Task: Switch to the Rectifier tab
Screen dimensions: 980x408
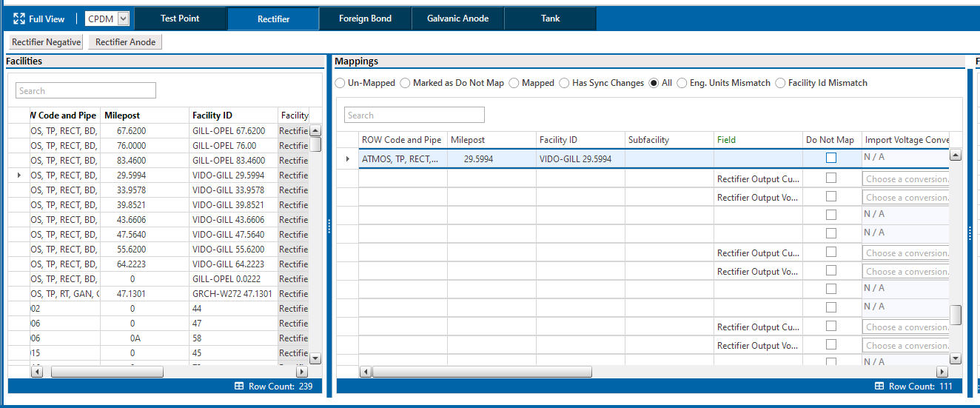Action: (273, 19)
